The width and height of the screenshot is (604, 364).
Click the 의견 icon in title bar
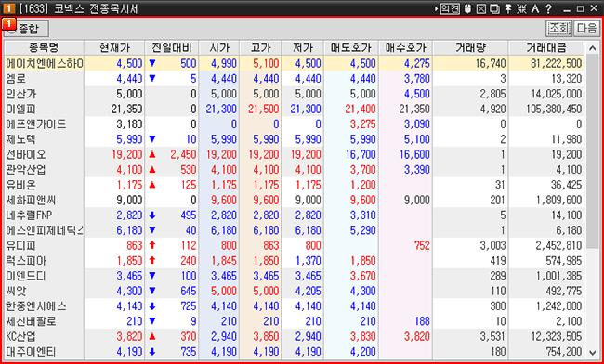coord(451,8)
